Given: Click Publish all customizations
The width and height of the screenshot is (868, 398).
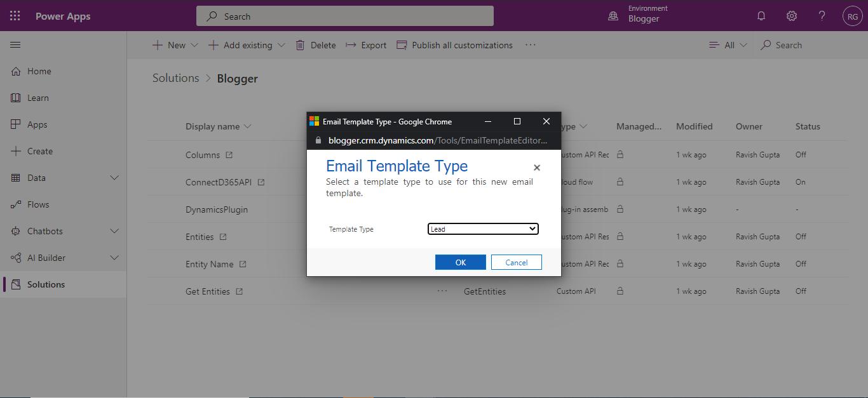Looking at the screenshot, I should pyautogui.click(x=454, y=44).
